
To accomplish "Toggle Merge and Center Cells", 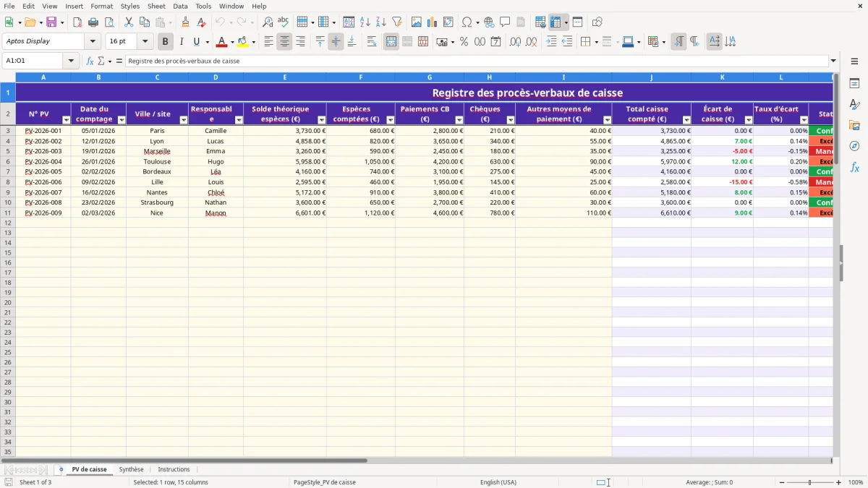I will pos(391,42).
